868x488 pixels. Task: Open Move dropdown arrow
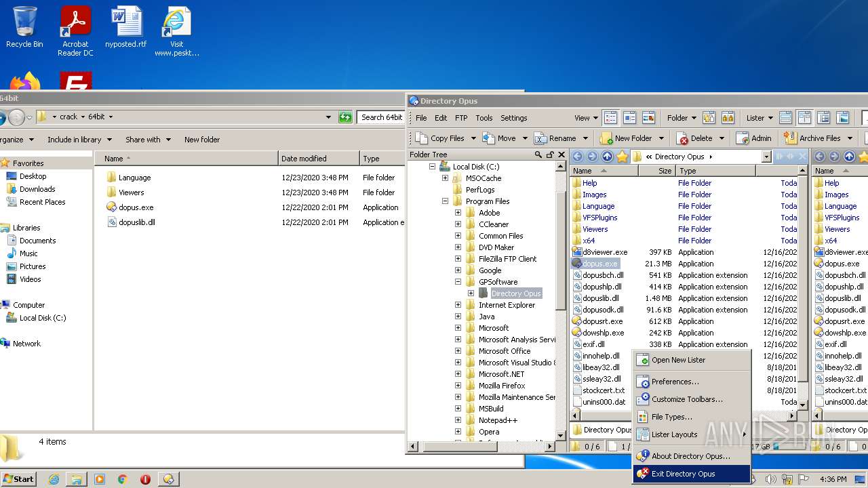point(524,138)
